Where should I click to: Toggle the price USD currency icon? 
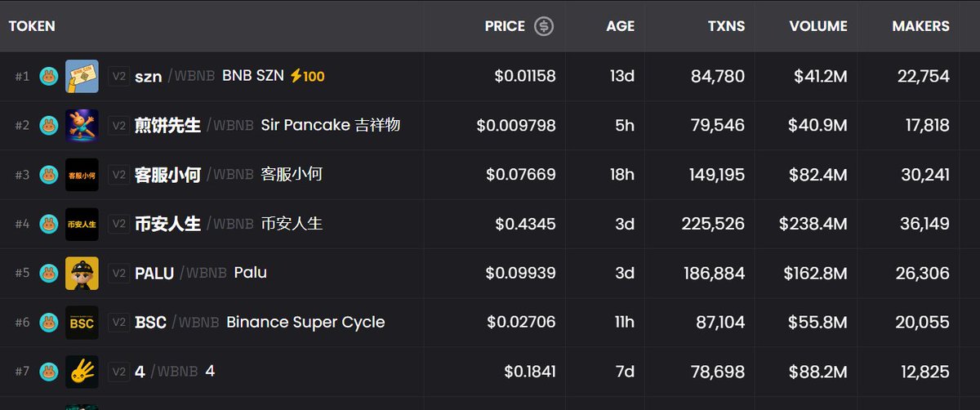pyautogui.click(x=544, y=26)
